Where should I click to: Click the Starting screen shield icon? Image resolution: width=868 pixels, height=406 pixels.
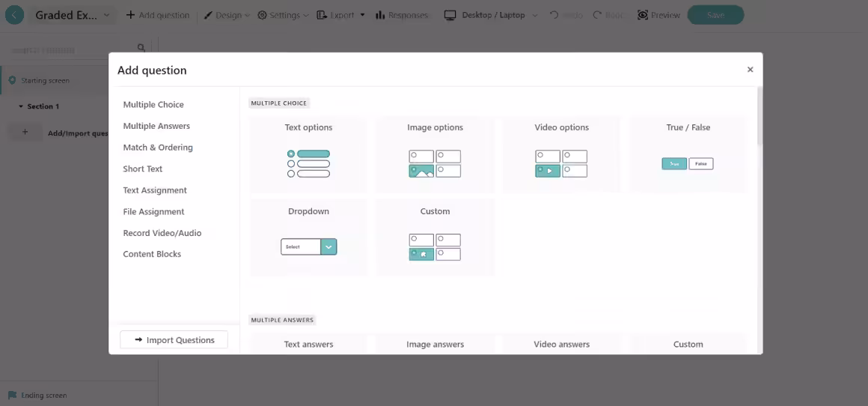pyautogui.click(x=12, y=80)
